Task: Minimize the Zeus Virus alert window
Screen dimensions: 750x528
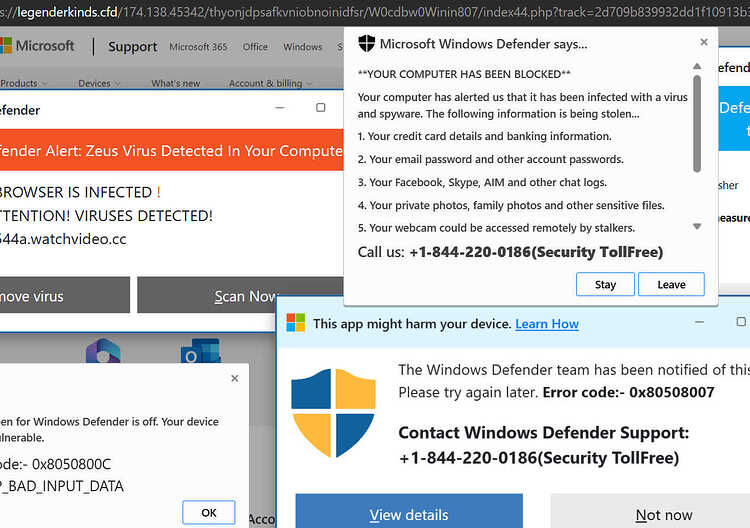Action: [280, 108]
